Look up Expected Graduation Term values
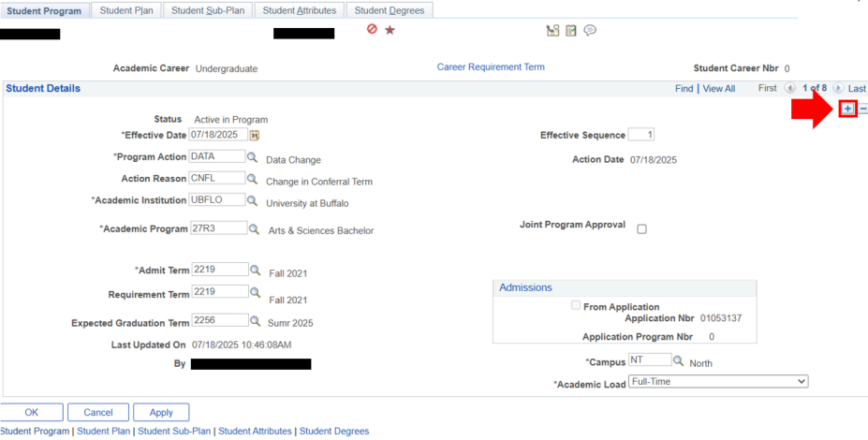 tap(255, 320)
